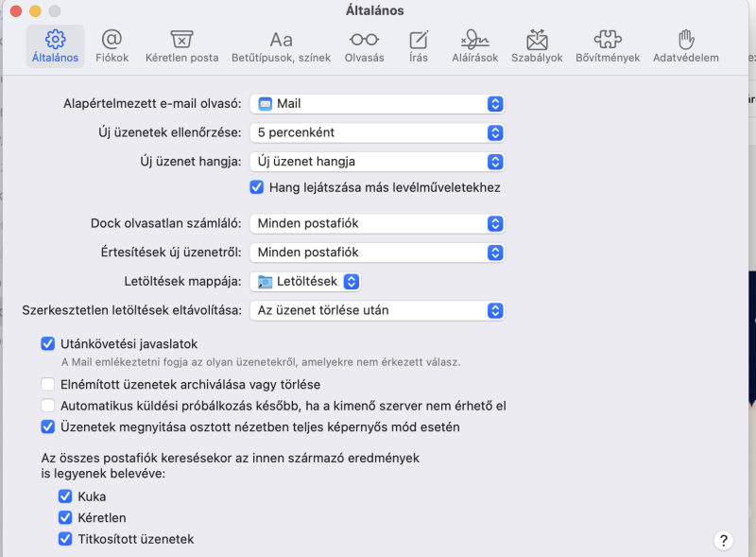This screenshot has height=557, width=756.
Task: Open the Új üzenetek ellenőrzése dropdown
Action: tap(377, 132)
